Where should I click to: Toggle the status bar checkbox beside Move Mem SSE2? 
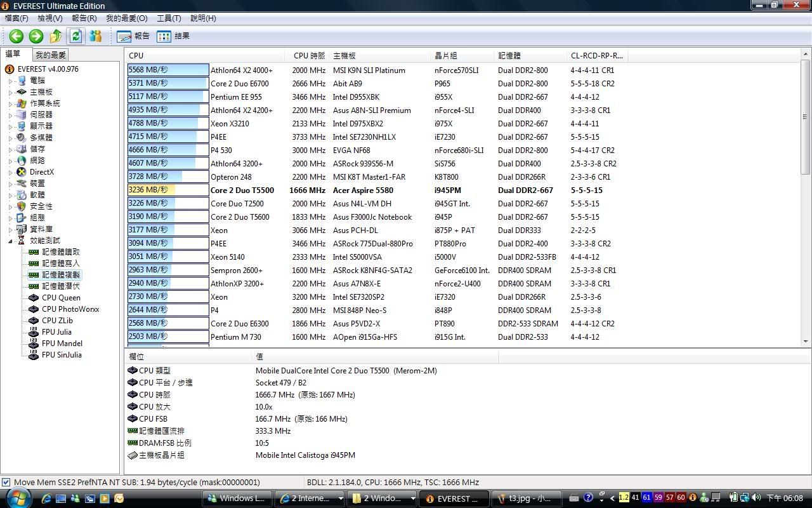(x=6, y=483)
